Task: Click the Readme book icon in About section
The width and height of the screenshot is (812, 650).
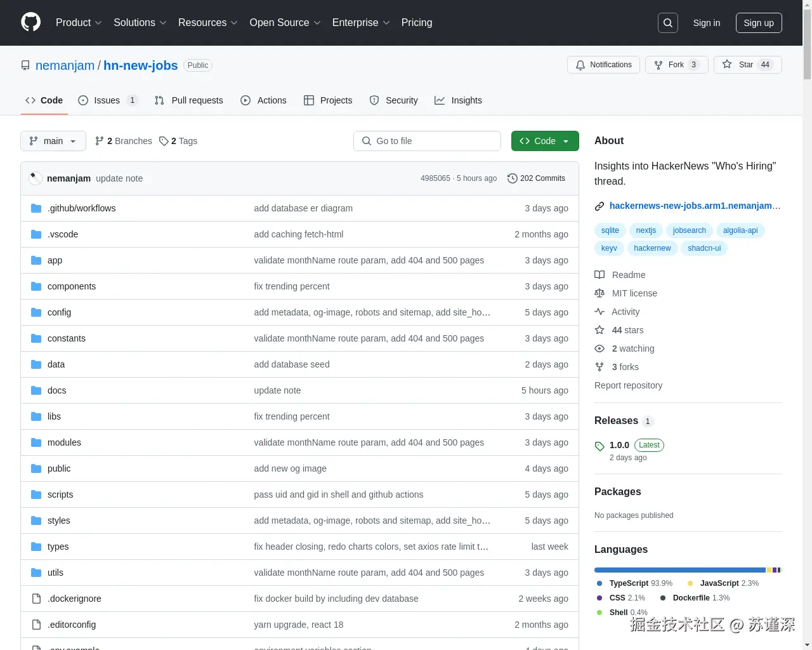Action: tap(599, 274)
